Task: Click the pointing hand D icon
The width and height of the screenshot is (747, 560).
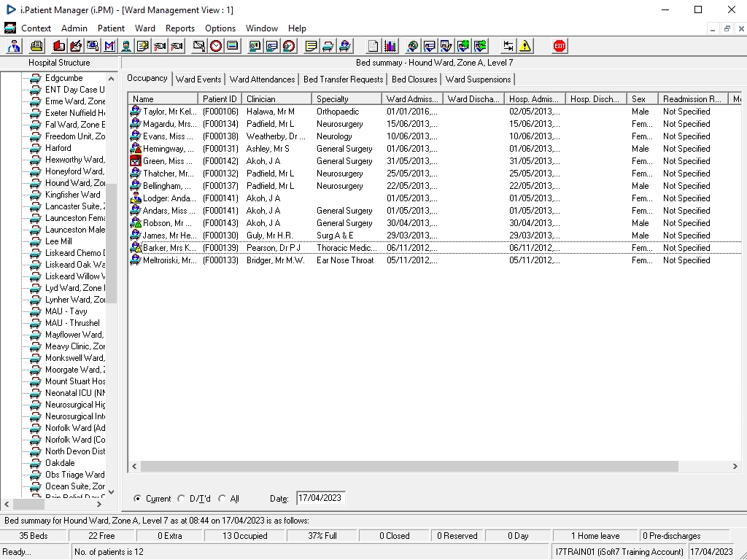Action: tap(160, 46)
